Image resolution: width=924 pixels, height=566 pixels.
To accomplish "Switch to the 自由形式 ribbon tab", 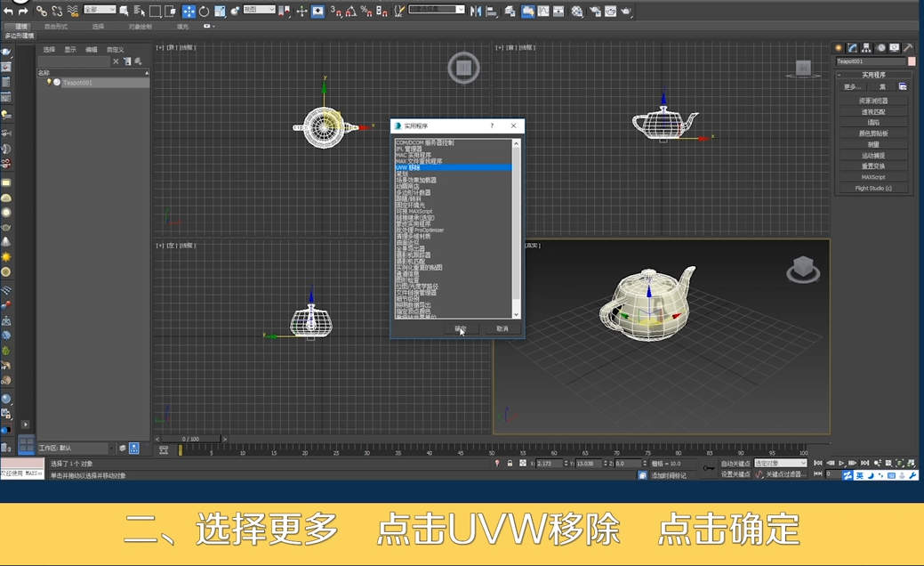I will click(x=56, y=27).
